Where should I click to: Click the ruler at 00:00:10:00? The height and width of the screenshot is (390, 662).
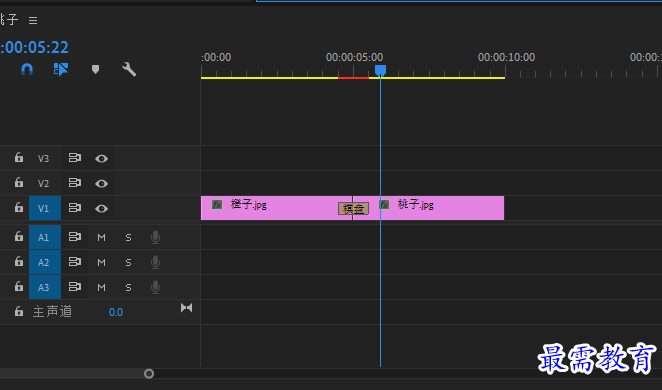506,57
